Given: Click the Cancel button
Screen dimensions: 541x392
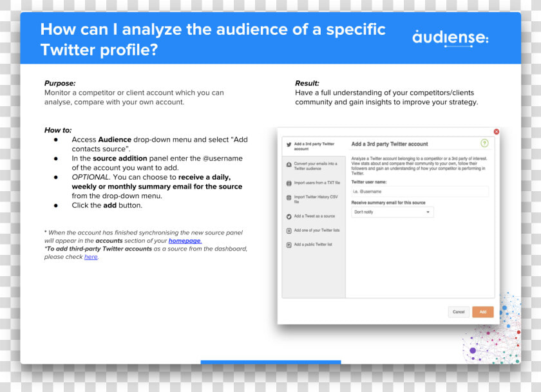Looking at the screenshot, I should [x=459, y=312].
